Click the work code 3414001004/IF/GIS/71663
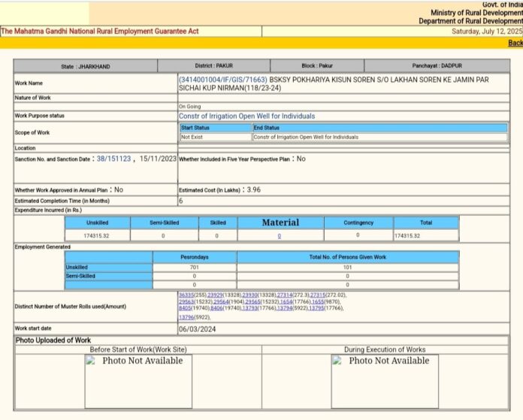This screenshot has width=523, height=420. coord(223,78)
